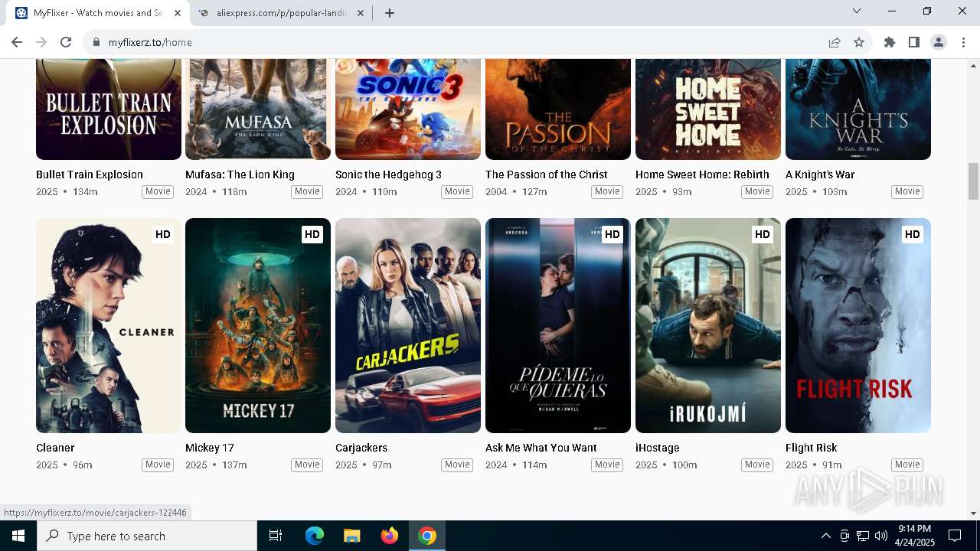Close the aliexpress tab
980x551 pixels.
361,13
